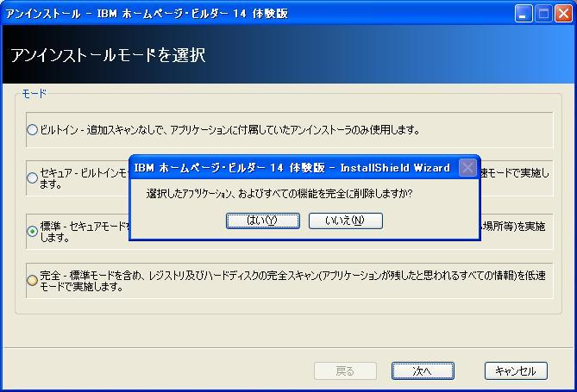Click the キャンセル button
This screenshot has width=577, height=392.
click(x=516, y=370)
